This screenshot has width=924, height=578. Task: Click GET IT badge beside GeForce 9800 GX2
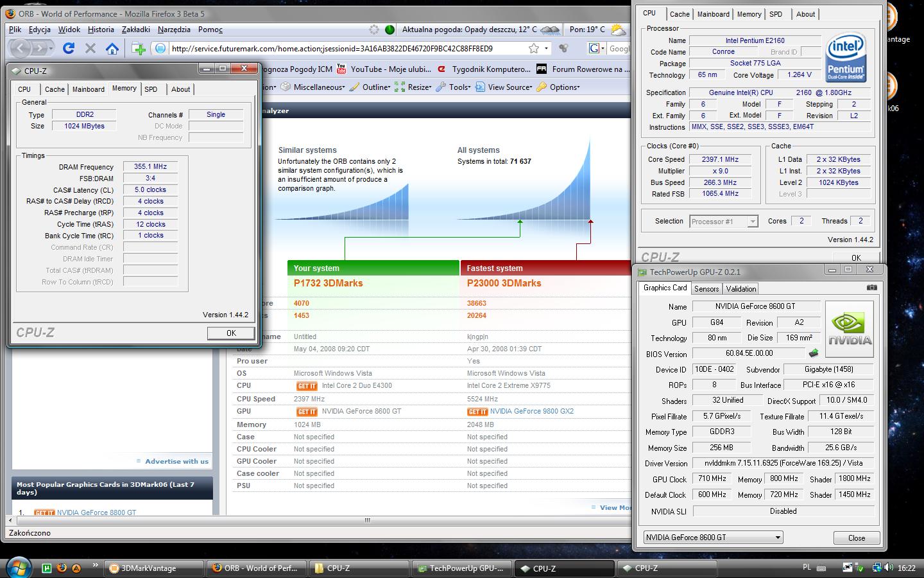[477, 412]
